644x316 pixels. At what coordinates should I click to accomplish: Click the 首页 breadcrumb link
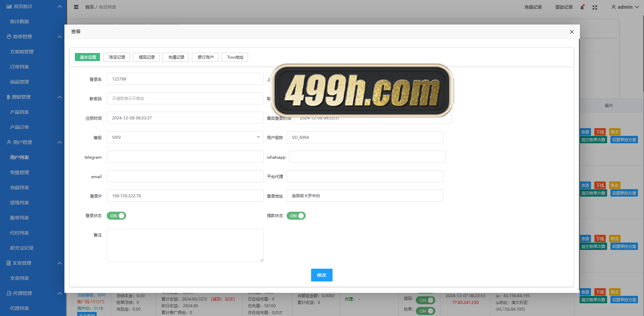(x=90, y=7)
